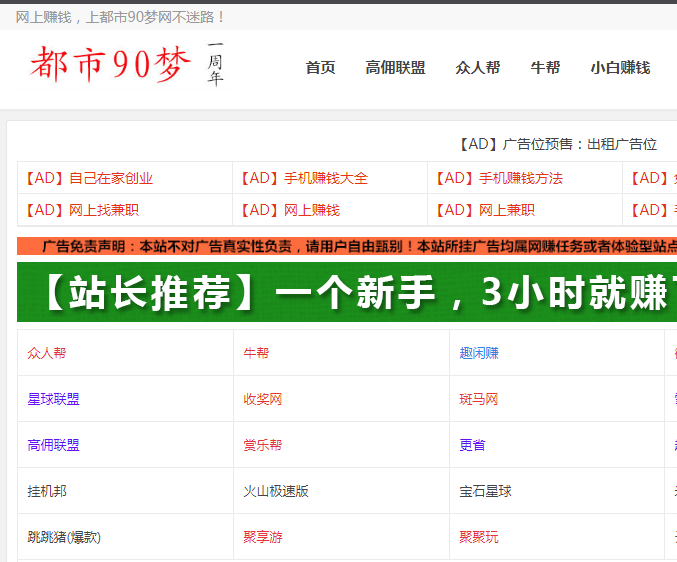The height and width of the screenshot is (562, 677).
Task: Click the 趣闲赚 link
Action: pyautogui.click(x=479, y=353)
